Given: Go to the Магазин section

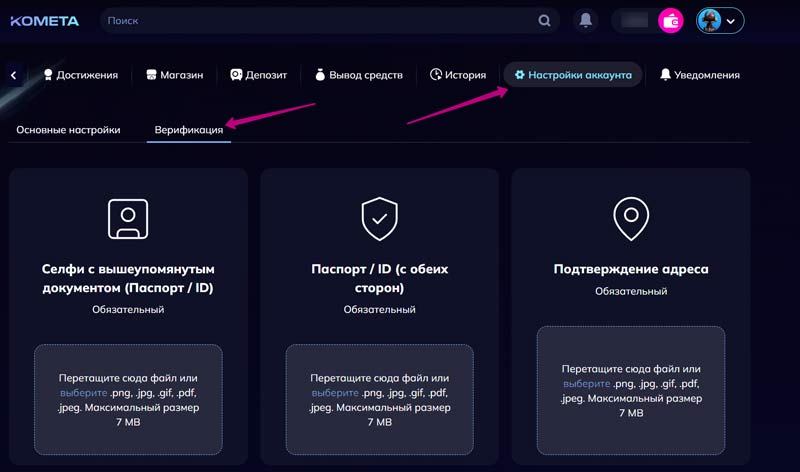Looking at the screenshot, I should click(174, 75).
